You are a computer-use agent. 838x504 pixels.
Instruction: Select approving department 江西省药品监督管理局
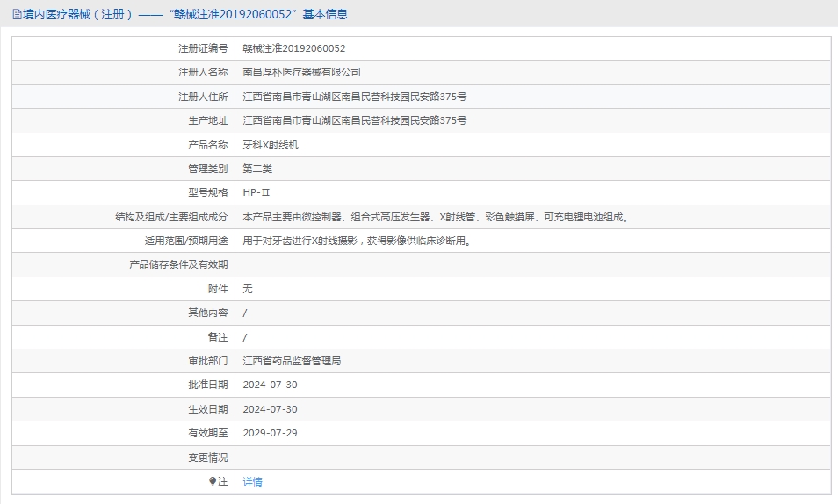(x=292, y=361)
